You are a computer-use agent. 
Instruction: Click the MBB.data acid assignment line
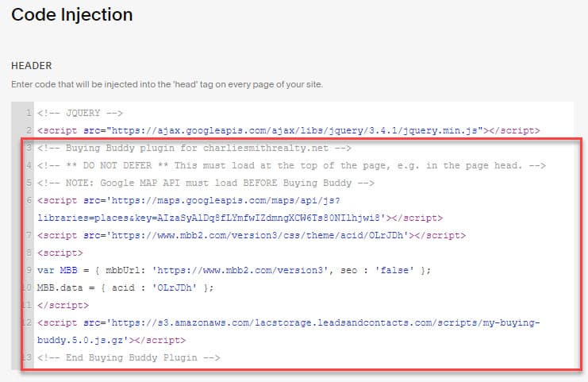tap(125, 287)
